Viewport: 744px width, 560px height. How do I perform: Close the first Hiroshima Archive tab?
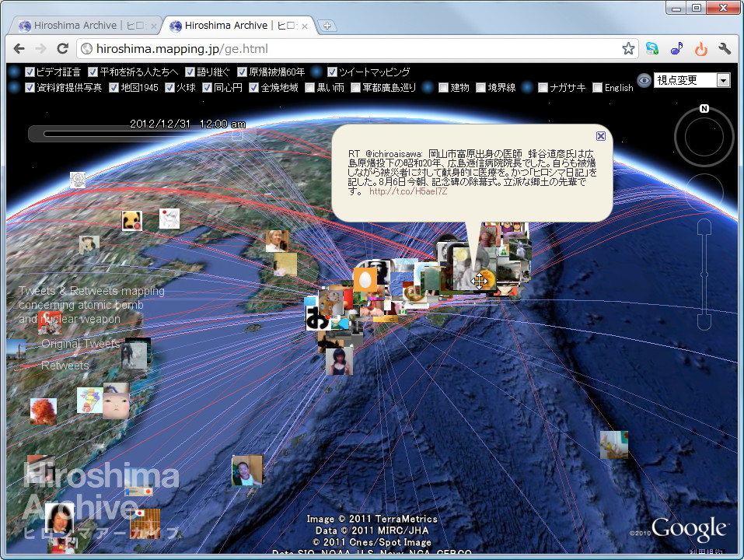153,26
